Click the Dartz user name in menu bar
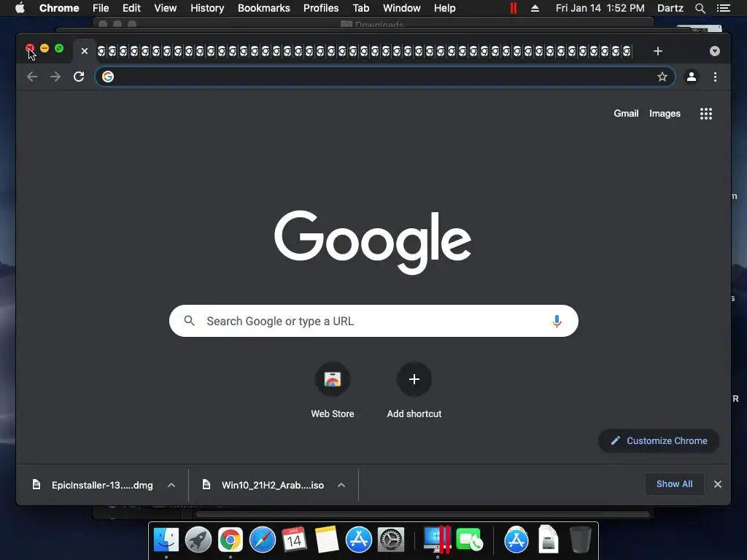The image size is (747, 560). point(670,8)
